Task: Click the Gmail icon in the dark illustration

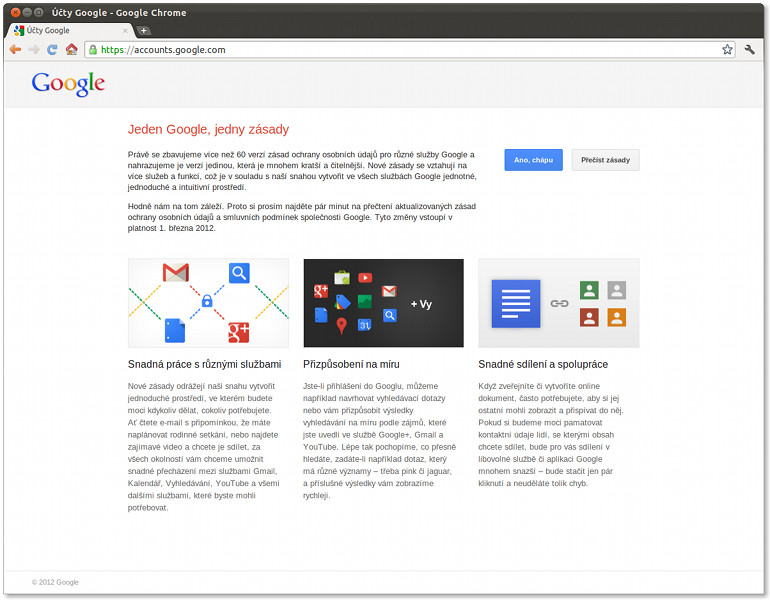Action: click(389, 291)
